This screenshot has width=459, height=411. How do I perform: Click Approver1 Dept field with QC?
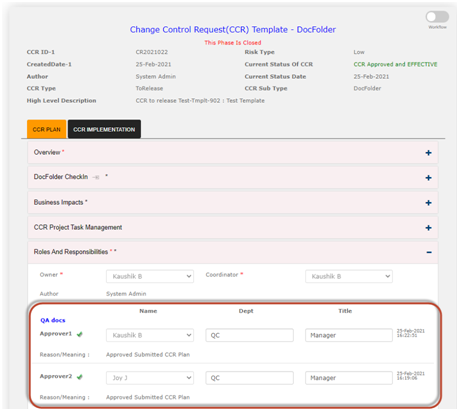[x=250, y=335]
